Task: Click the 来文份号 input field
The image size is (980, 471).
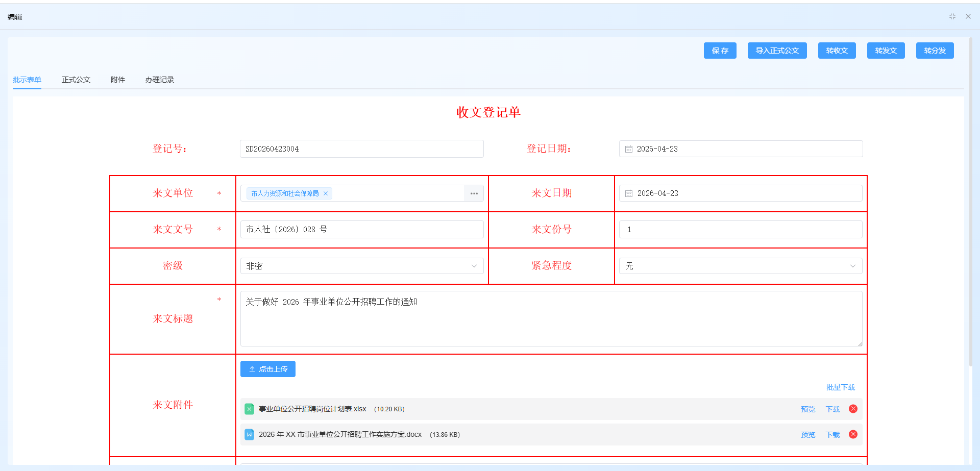Action: point(741,230)
